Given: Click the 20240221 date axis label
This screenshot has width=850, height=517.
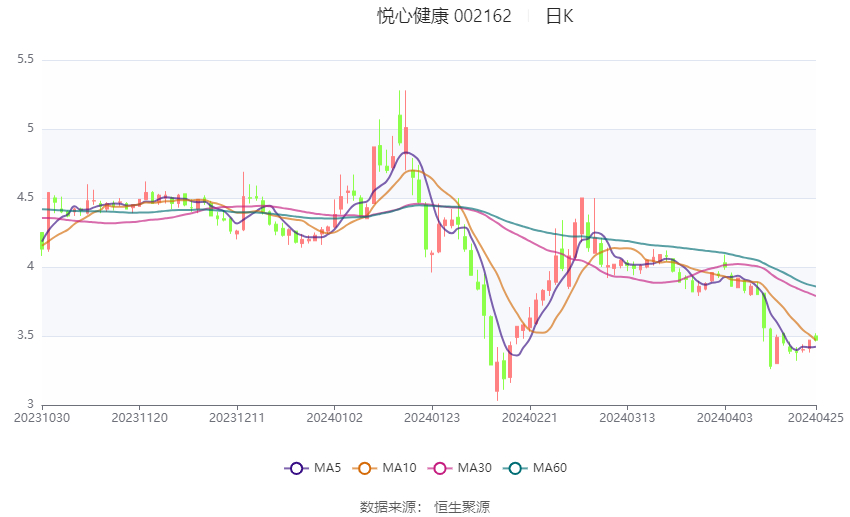Looking at the screenshot, I should coord(530,418).
